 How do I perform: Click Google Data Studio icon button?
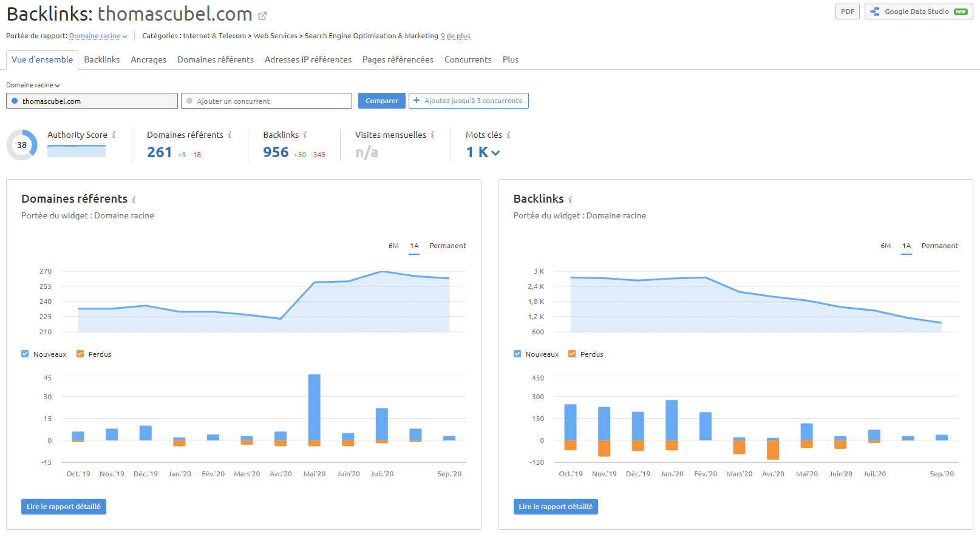919,12
